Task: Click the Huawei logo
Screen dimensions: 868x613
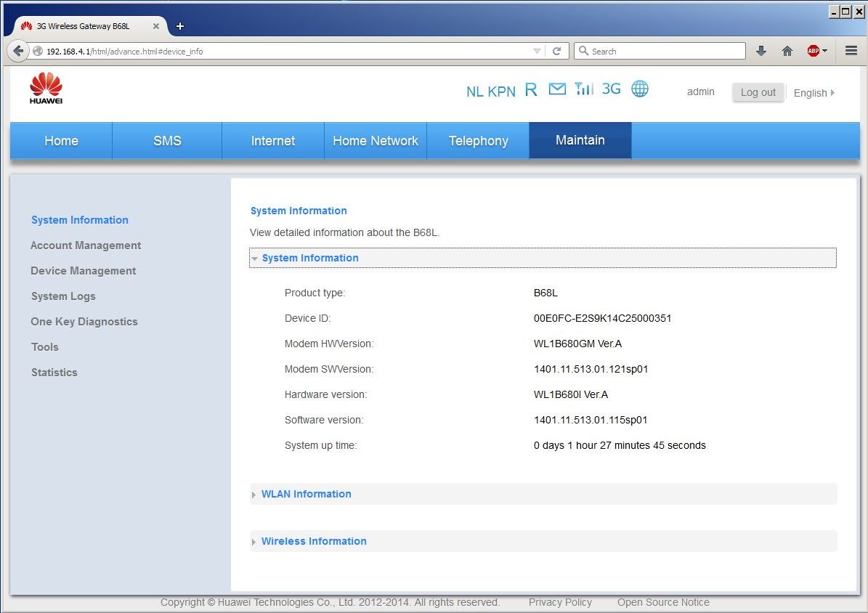Action: point(46,88)
